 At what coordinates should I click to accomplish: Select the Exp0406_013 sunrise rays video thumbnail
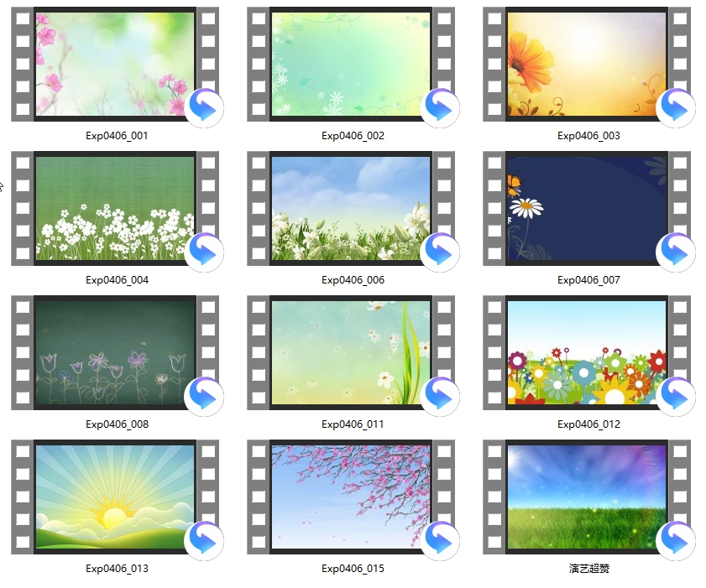115,497
